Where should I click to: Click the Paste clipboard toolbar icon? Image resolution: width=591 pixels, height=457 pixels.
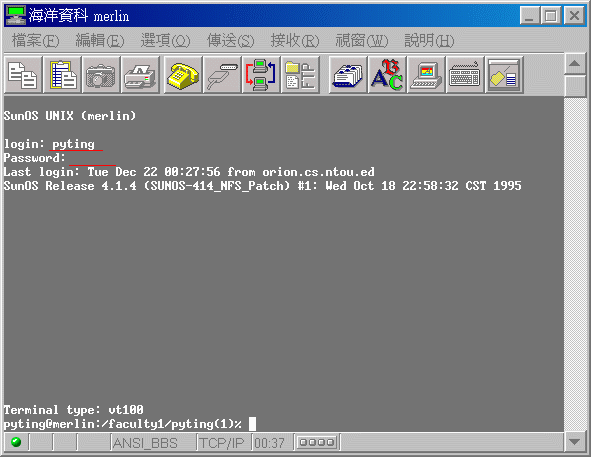62,75
